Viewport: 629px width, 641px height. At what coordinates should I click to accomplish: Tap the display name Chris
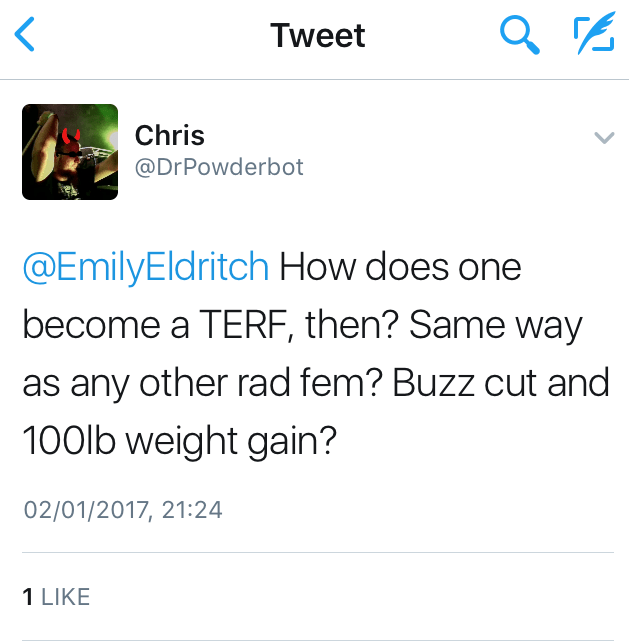(170, 135)
